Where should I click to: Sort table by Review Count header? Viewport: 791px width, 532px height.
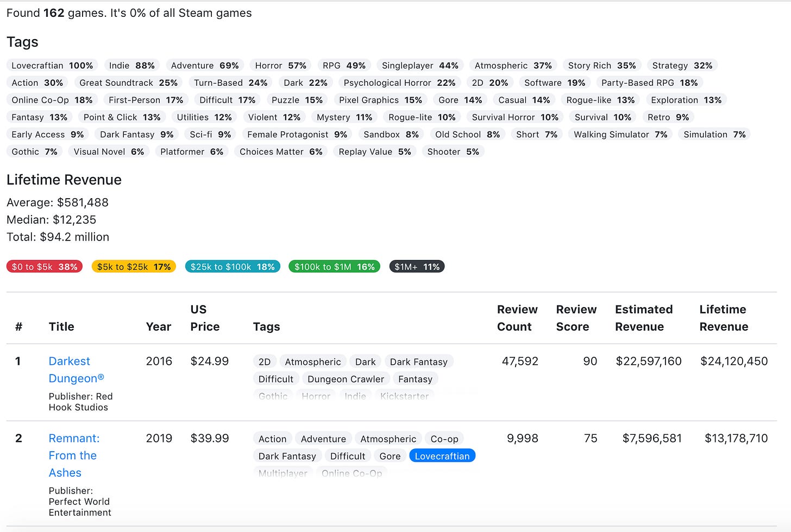[517, 318]
